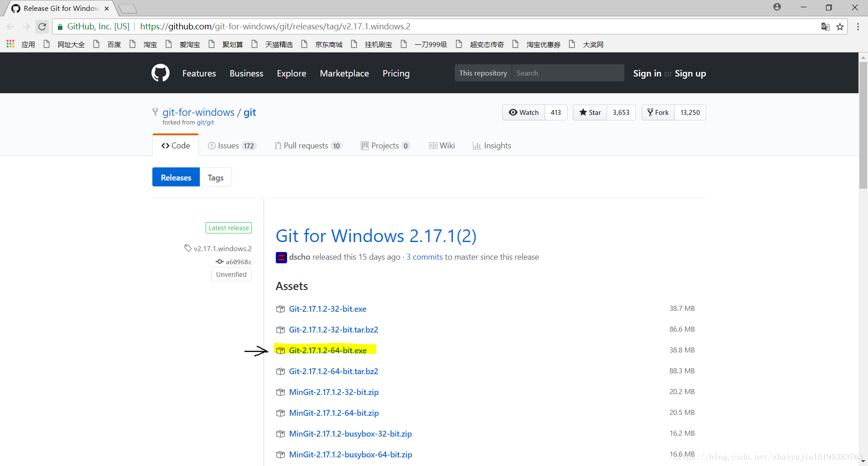Download MinGit-2.17.1.2-busybox-32-bit.zip
The width and height of the screenshot is (868, 466).
[x=350, y=434]
